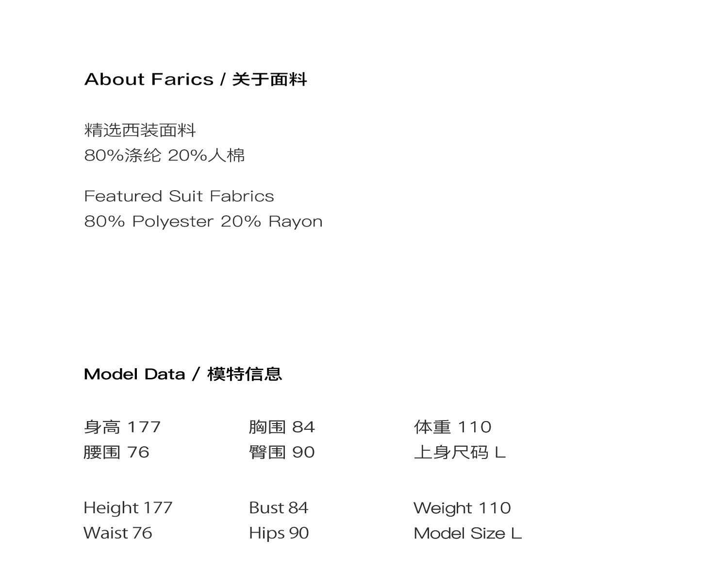Click the "About Farics" heading text

(149, 79)
